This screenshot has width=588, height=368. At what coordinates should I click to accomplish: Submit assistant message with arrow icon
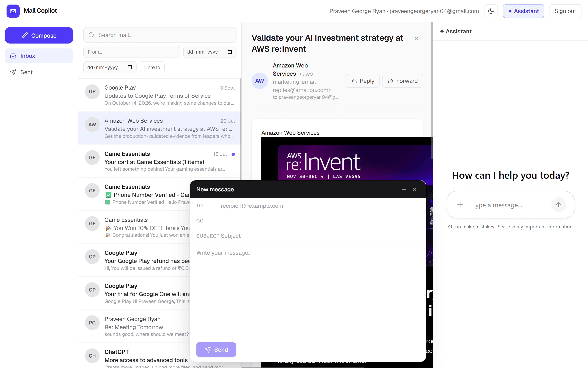pos(559,204)
